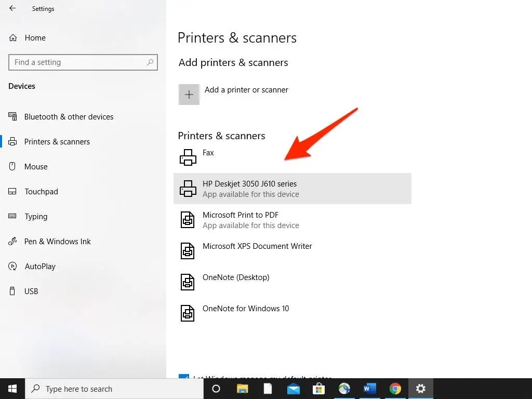Open File Explorer from taskbar
The height and width of the screenshot is (399, 532).
click(242, 389)
